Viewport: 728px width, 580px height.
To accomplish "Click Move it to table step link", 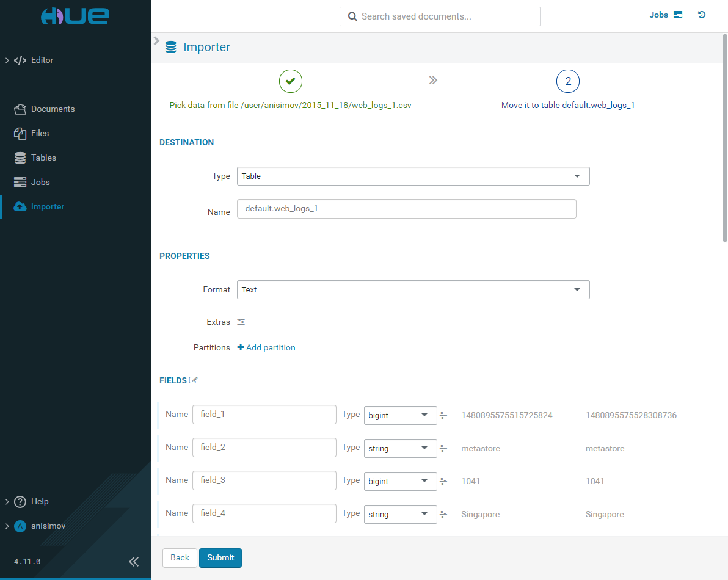I will [568, 106].
